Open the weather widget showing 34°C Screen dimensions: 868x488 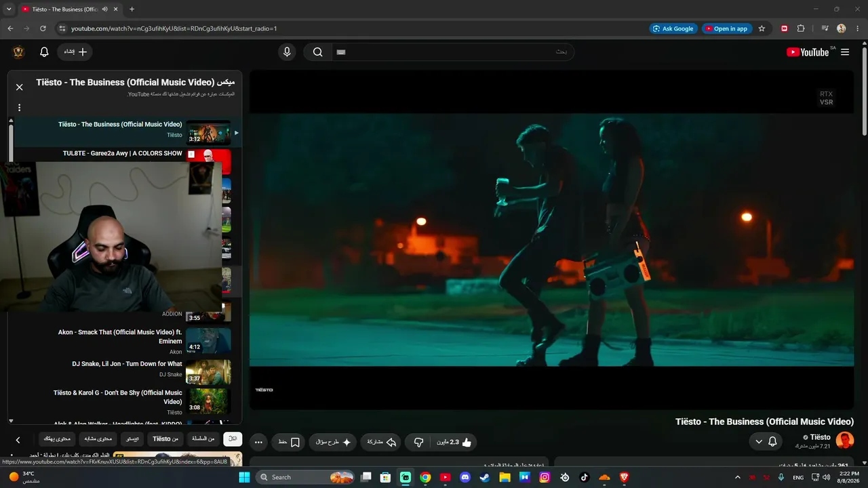pyautogui.click(x=24, y=477)
